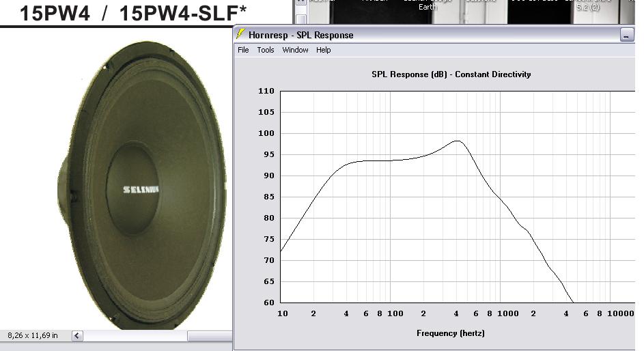This screenshot has width=644, height=351.
Task: Click the 105 dB axis value
Action: click(x=266, y=112)
